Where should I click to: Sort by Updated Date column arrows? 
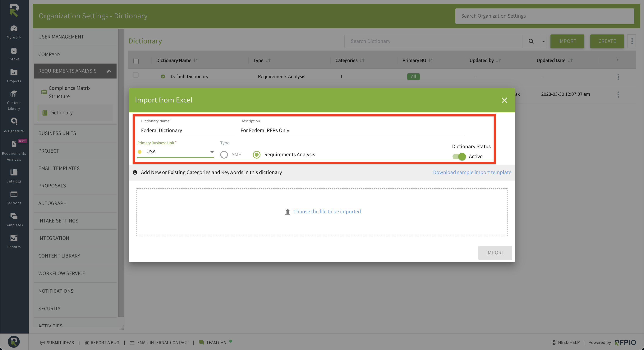point(570,61)
